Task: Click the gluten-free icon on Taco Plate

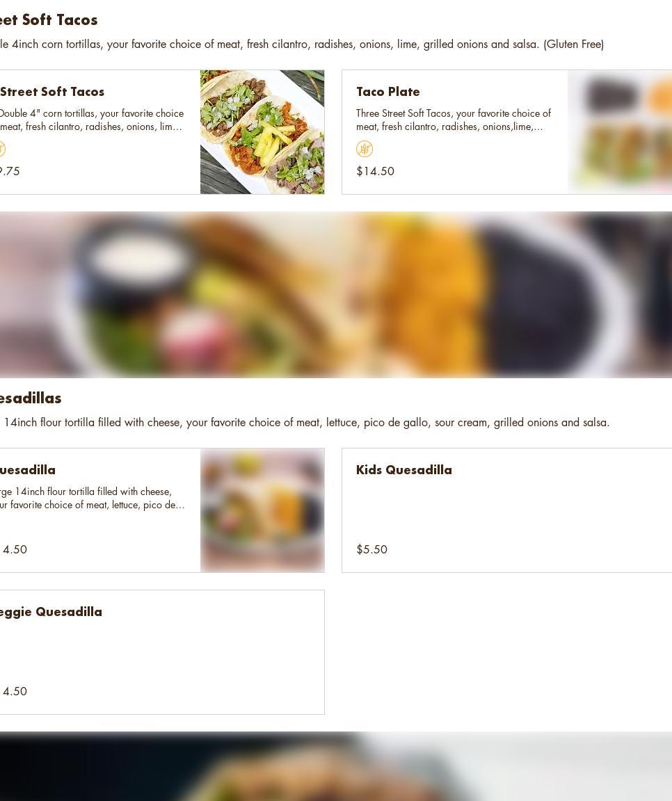Action: click(365, 149)
